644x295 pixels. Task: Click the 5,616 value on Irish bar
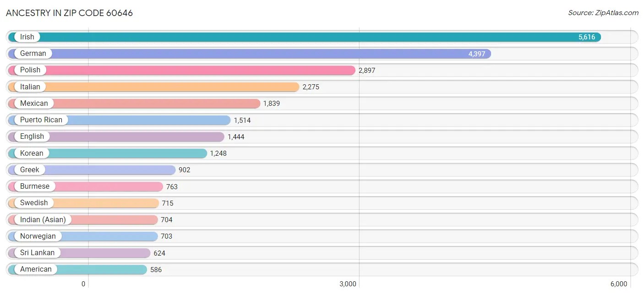pyautogui.click(x=587, y=37)
